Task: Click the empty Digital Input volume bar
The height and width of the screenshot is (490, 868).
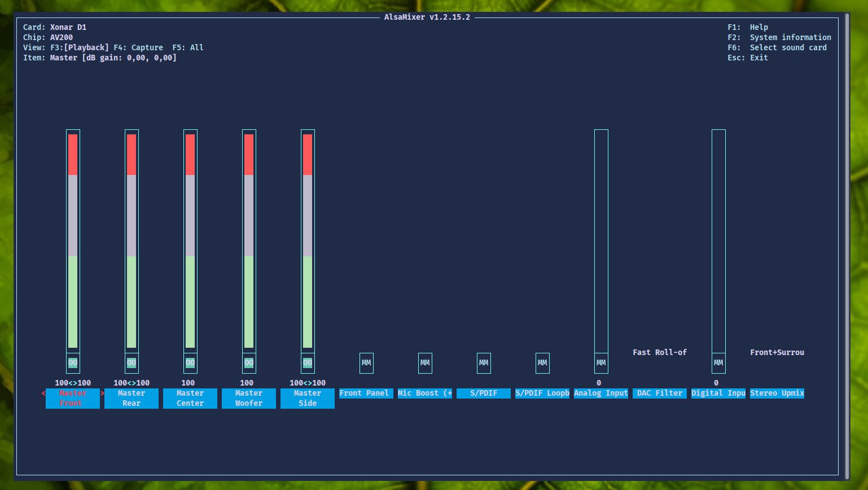Action: (718, 241)
